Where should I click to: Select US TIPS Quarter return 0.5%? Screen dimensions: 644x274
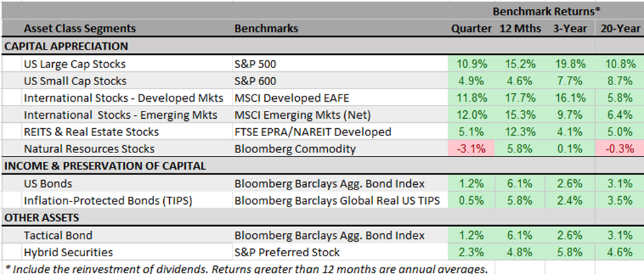472,201
